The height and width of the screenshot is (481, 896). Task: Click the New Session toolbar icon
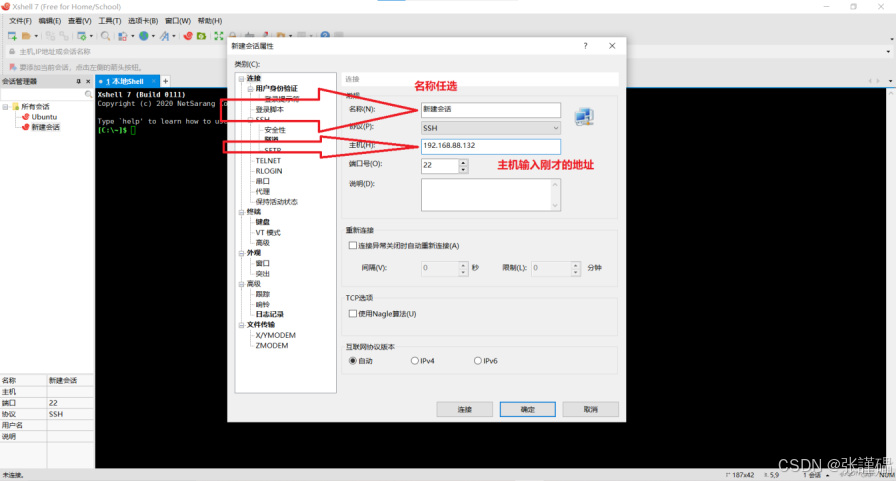click(x=12, y=36)
